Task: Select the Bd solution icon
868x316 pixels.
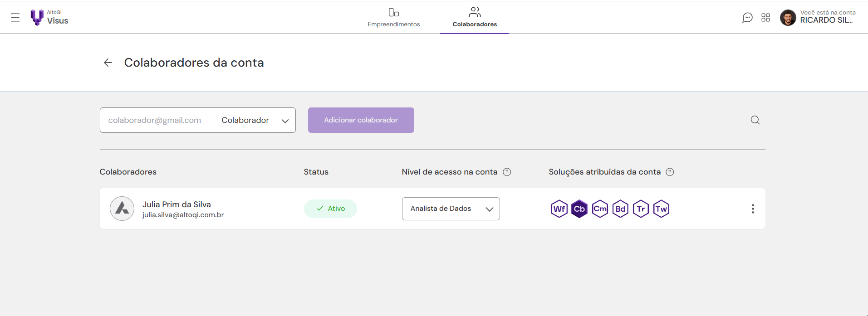Action: pos(620,209)
